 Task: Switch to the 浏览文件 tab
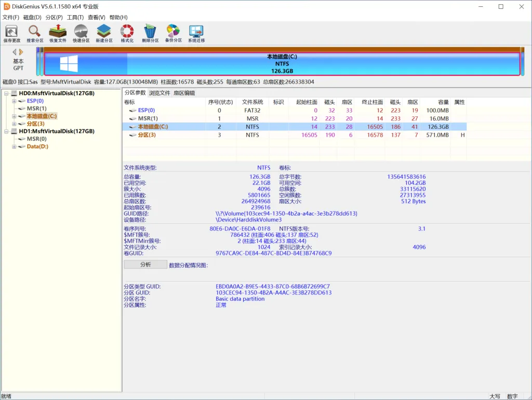pyautogui.click(x=159, y=93)
